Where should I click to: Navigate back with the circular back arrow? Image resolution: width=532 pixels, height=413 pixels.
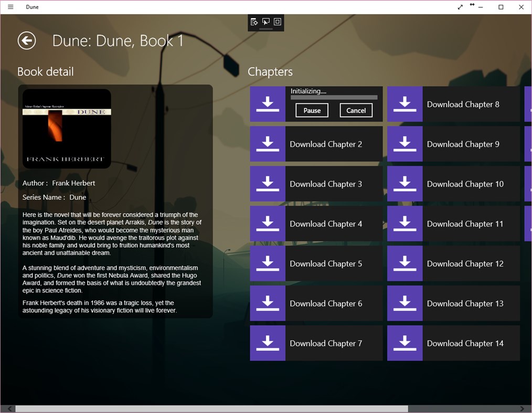(27, 40)
